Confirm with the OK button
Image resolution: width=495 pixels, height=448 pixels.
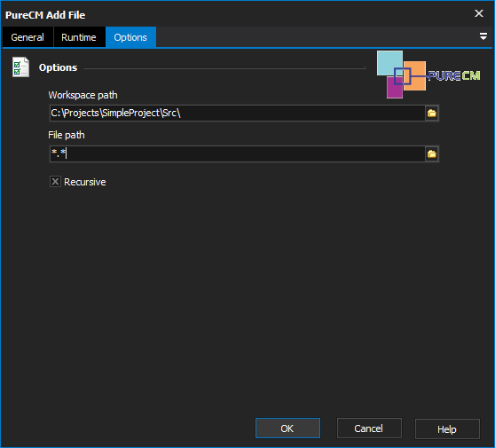click(287, 428)
